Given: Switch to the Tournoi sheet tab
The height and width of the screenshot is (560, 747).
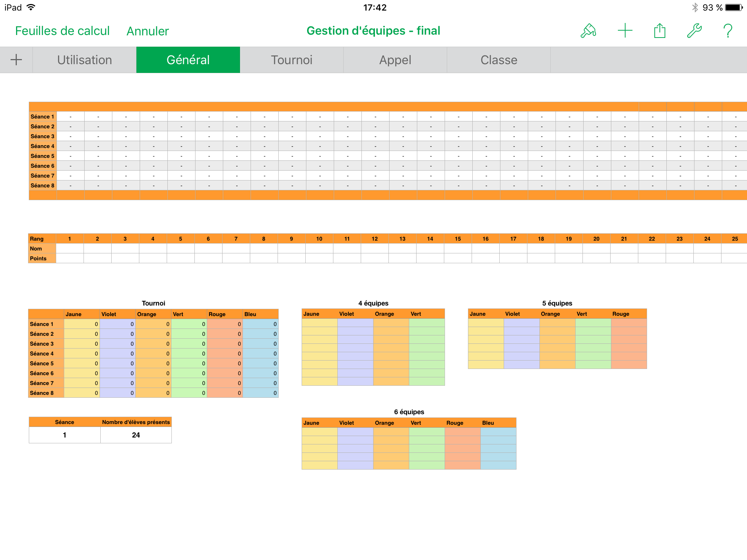Looking at the screenshot, I should tap(291, 60).
